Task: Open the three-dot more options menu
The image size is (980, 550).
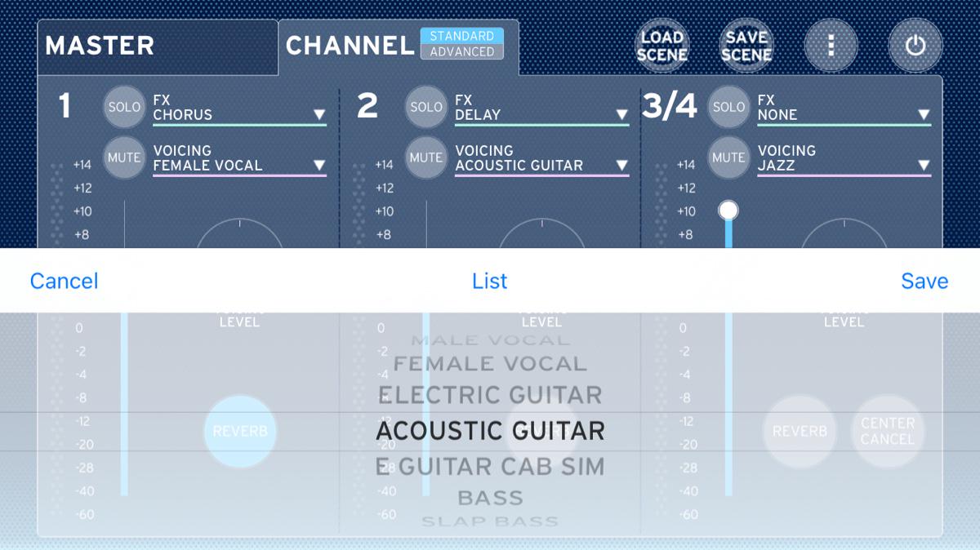Action: (x=831, y=46)
